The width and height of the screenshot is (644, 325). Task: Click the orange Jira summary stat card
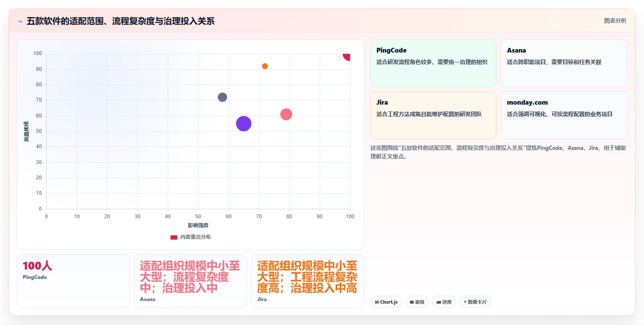[308, 281]
